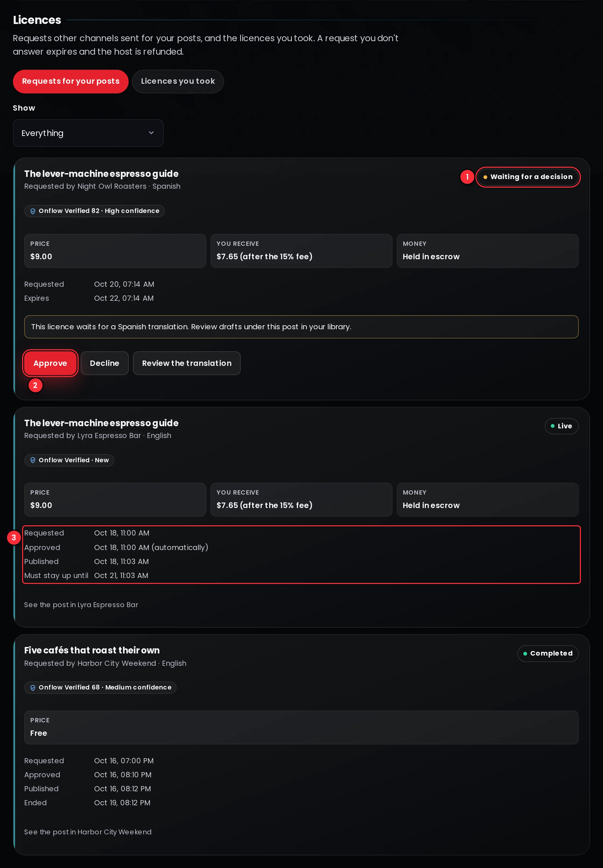Click 'Requested by Night Owl Roasters · Spanish'
603x868 pixels.
pos(102,186)
